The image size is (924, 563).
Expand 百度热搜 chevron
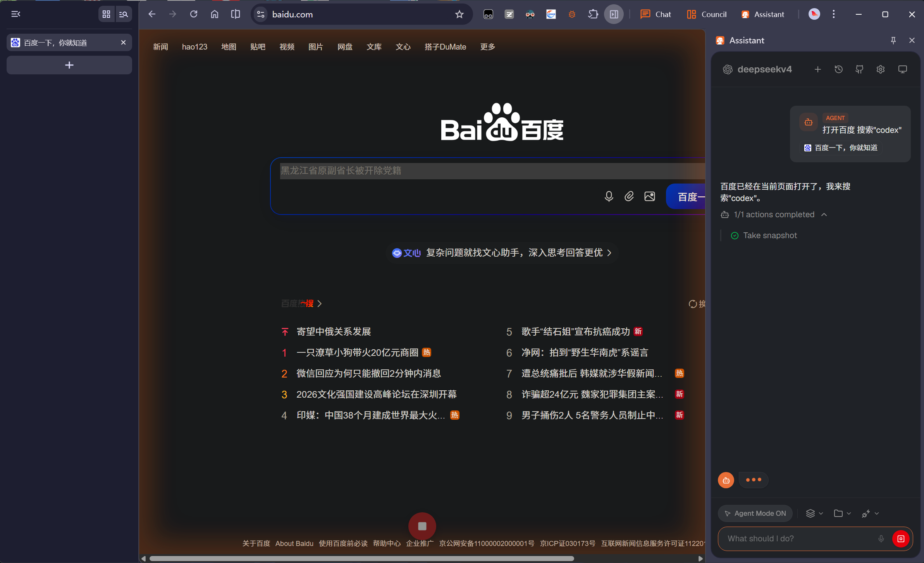tap(320, 304)
